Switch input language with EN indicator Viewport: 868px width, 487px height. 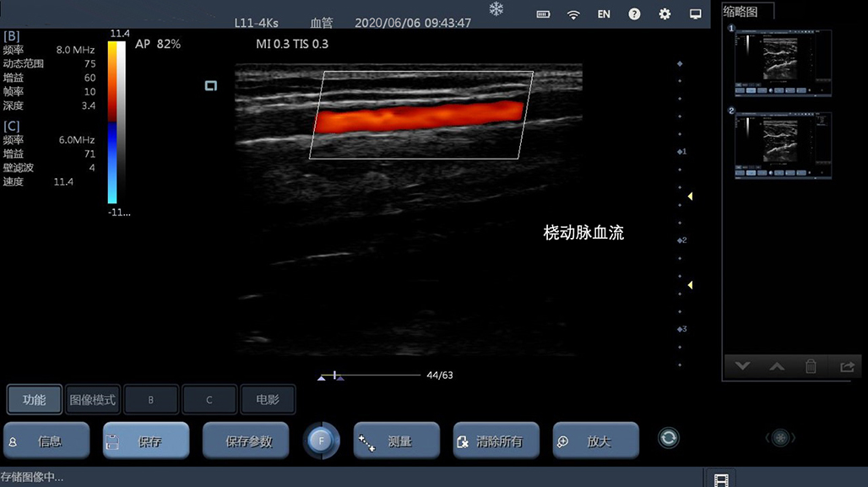(x=604, y=14)
